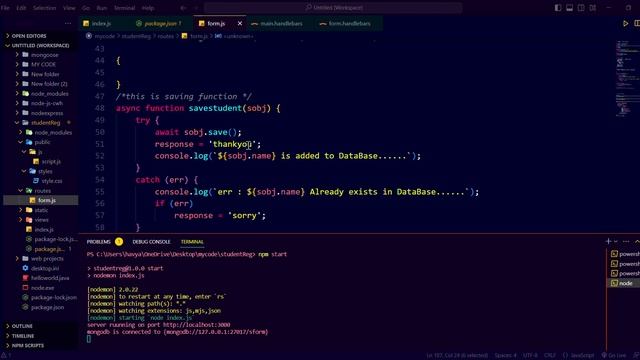Viewport: 640px width, 360px height.
Task: Go forward using the title bar arrow
Action: tap(196, 8)
